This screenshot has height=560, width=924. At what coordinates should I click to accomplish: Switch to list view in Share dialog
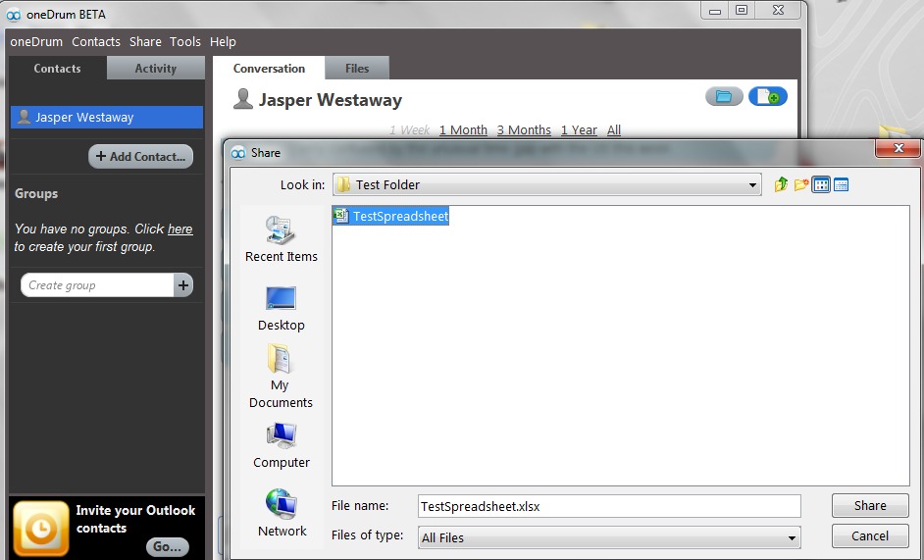tap(821, 184)
